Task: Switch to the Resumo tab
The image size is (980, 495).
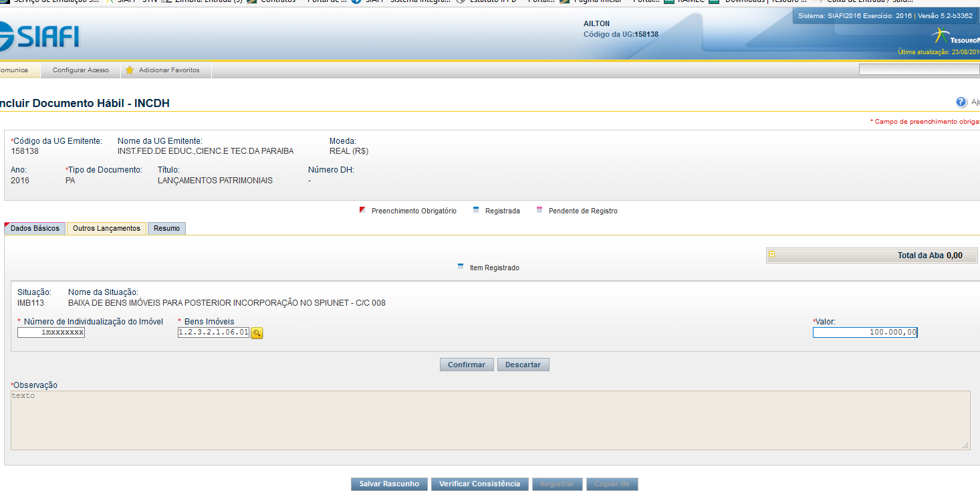Action: pos(166,228)
